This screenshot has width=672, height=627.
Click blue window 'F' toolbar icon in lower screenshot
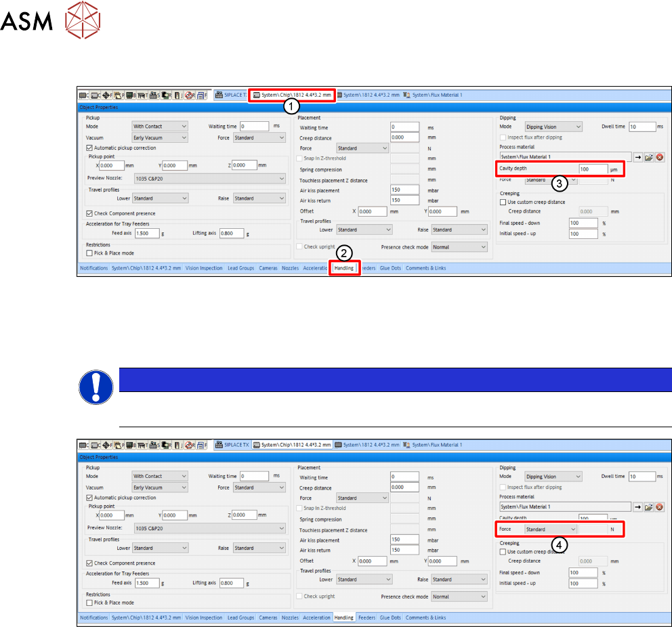(201, 445)
